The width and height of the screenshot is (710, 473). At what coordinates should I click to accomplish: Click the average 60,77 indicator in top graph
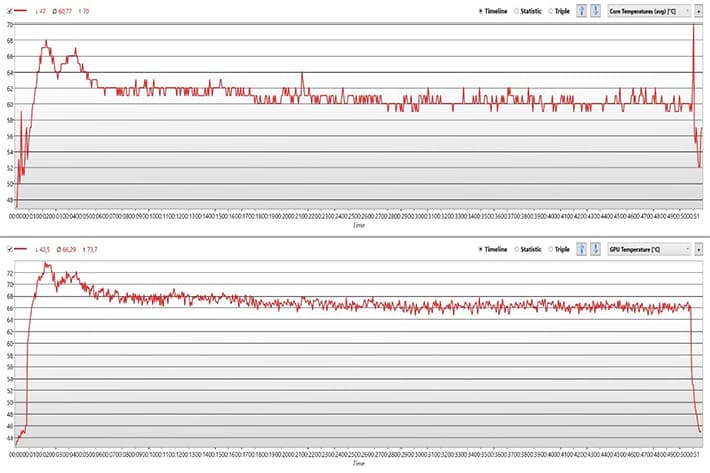(x=62, y=11)
